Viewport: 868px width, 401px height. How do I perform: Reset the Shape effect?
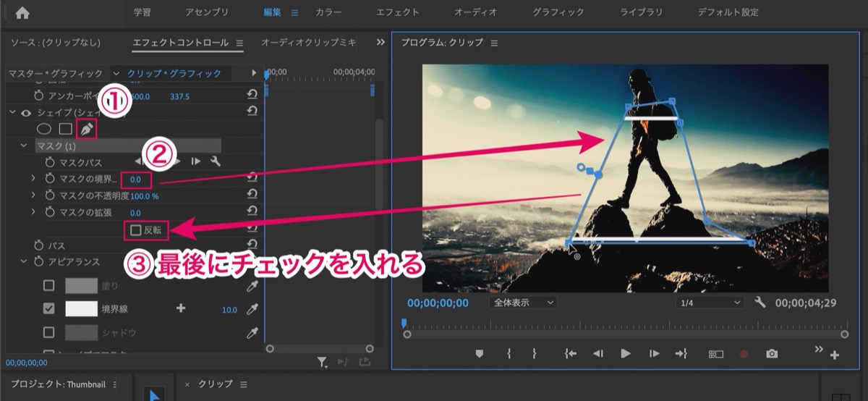(x=252, y=112)
